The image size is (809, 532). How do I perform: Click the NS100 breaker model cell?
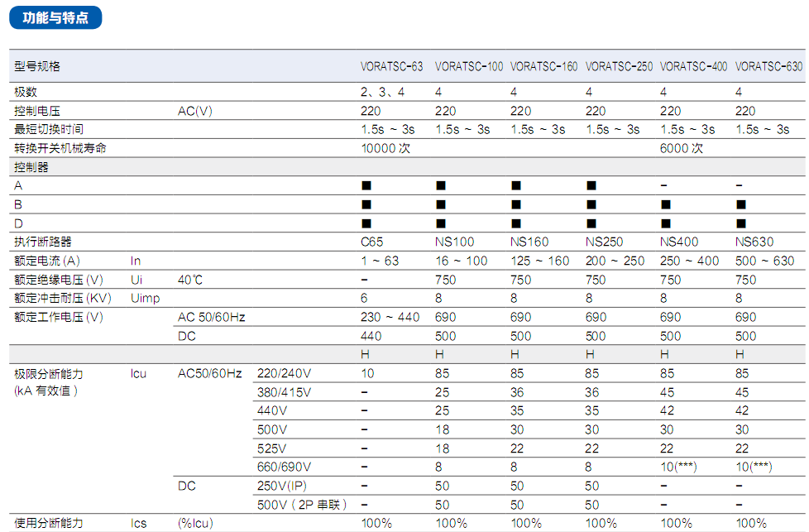455,242
